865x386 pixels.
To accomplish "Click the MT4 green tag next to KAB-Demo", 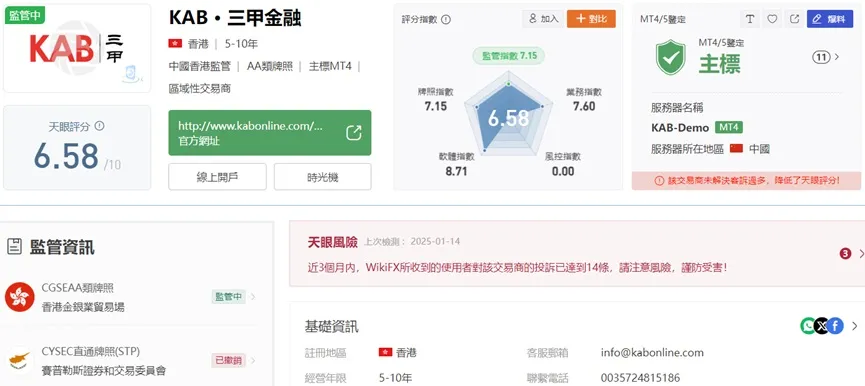I will pos(729,127).
